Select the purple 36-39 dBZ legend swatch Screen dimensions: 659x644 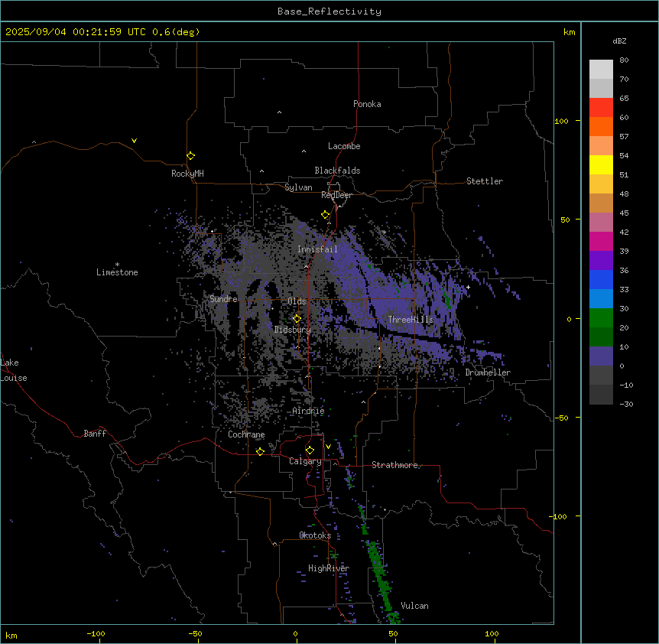pos(601,261)
